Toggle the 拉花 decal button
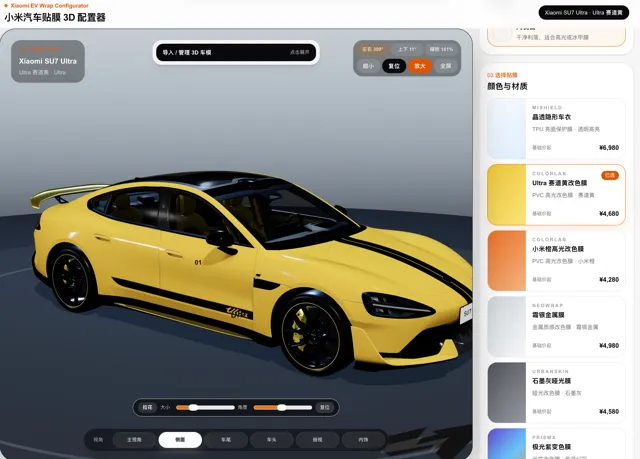Screen dimensions: 640x459 coord(147,407)
